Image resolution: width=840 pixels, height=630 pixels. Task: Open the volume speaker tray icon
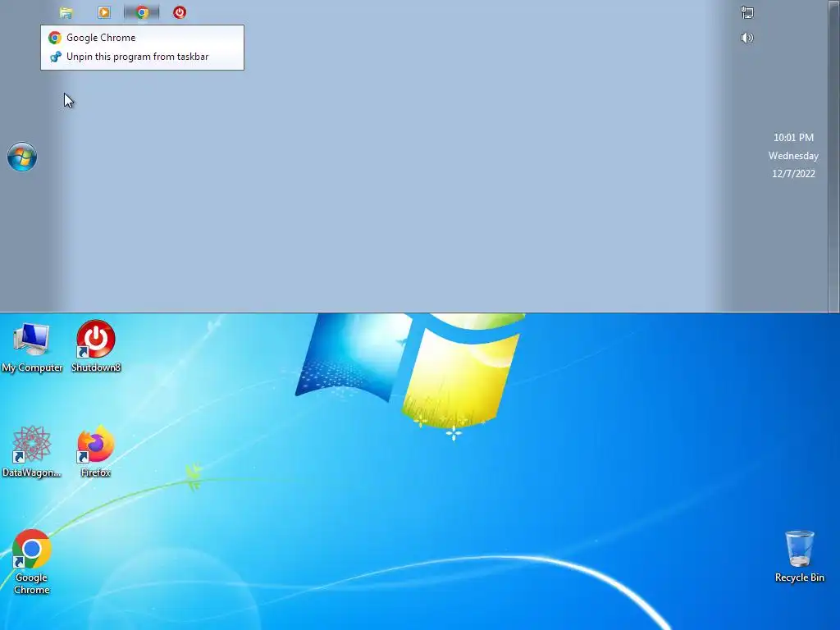tap(746, 38)
